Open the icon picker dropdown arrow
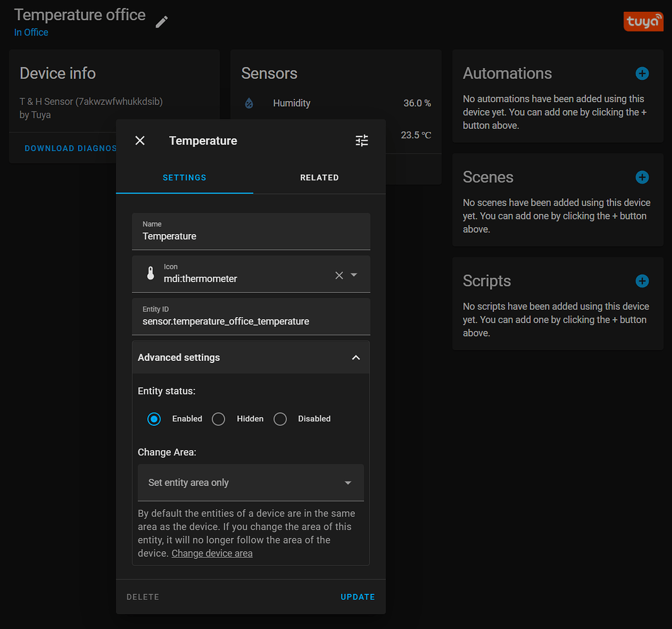Screen dimensions: 672x629 [354, 275]
